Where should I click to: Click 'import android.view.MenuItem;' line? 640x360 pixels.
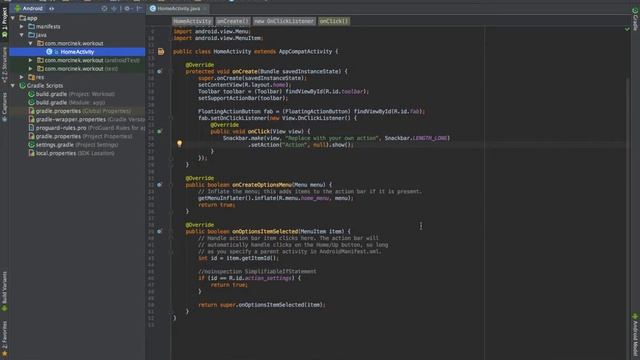point(218,38)
